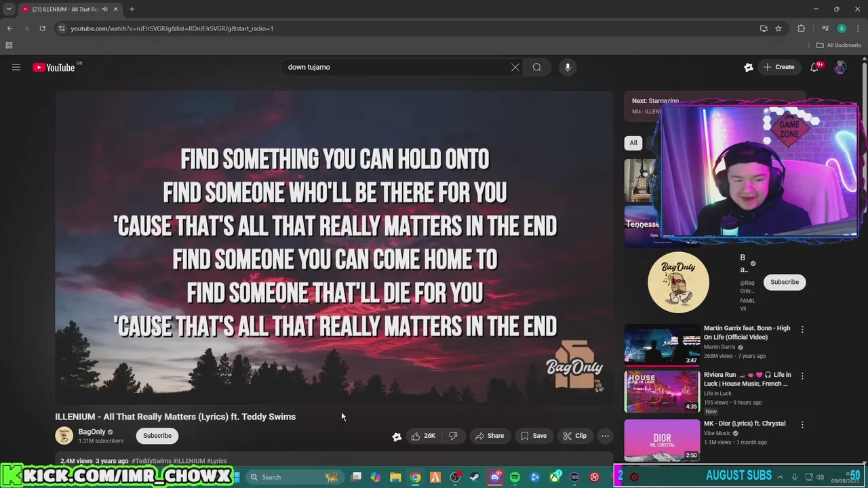Open YouTube notifications bell
This screenshot has height=488, width=868.
point(814,67)
